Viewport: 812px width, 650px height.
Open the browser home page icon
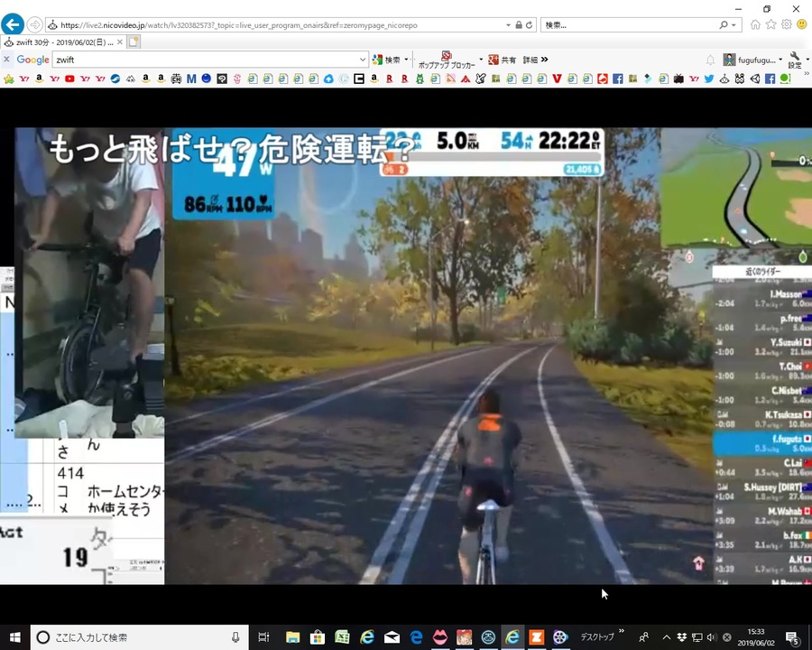pos(755,24)
